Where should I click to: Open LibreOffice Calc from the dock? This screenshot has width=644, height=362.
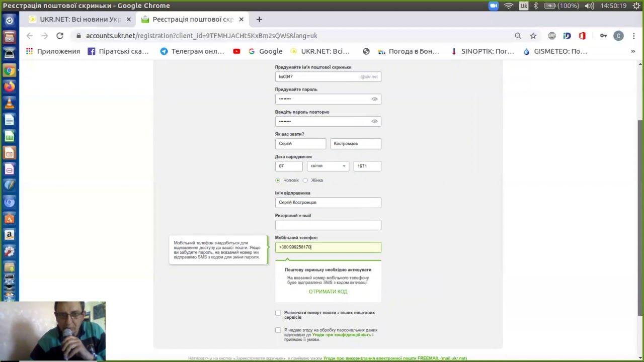pos(9,136)
